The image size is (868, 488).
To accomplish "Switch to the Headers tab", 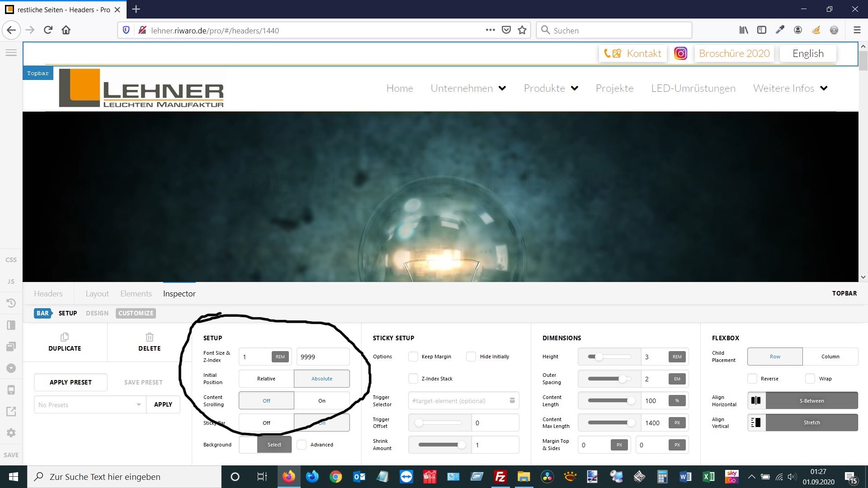I will click(48, 294).
